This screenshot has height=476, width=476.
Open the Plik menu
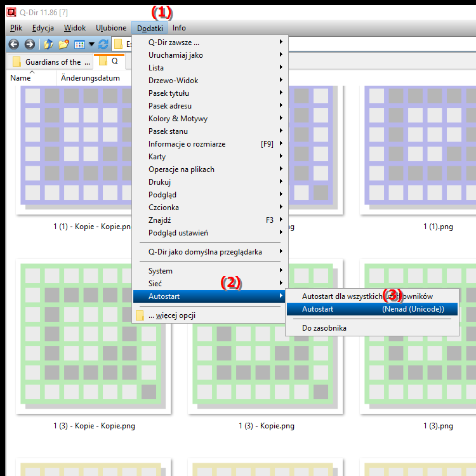point(16,28)
